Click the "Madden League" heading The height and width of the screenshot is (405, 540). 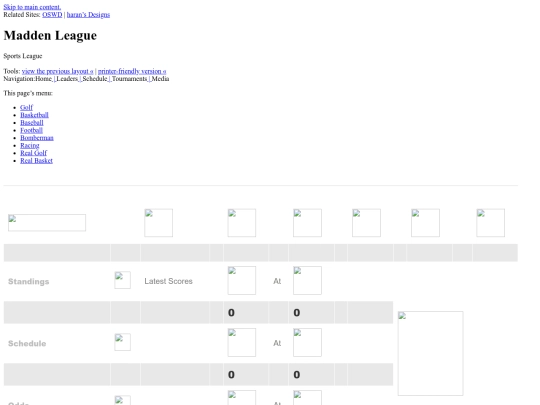pyautogui.click(x=50, y=35)
